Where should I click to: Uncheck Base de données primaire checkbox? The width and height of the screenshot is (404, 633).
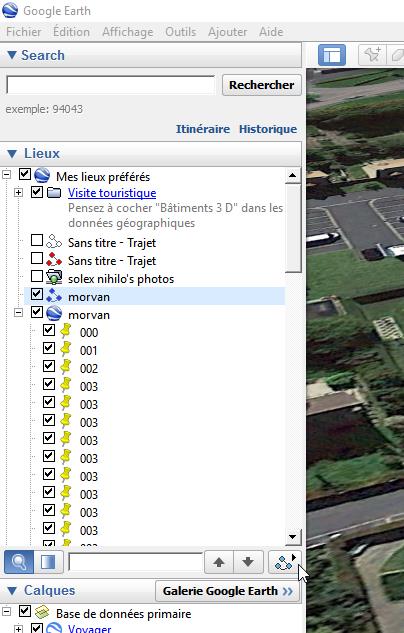click(25, 611)
